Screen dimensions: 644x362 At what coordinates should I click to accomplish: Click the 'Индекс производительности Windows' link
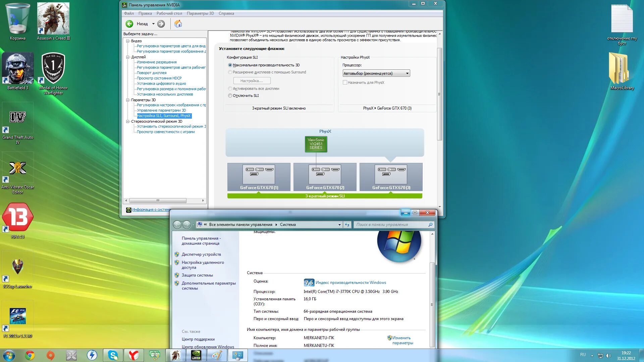coord(351,283)
